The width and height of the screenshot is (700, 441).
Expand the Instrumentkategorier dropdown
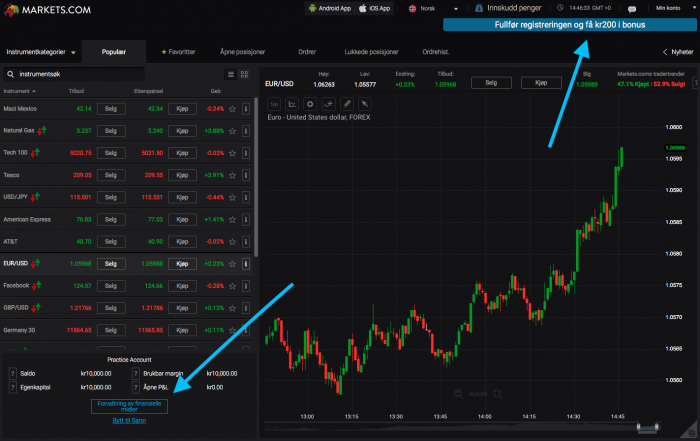[41, 52]
